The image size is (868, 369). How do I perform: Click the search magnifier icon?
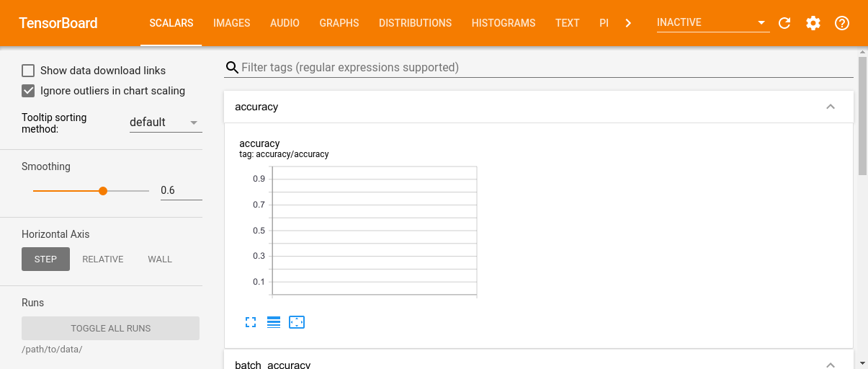(x=232, y=68)
